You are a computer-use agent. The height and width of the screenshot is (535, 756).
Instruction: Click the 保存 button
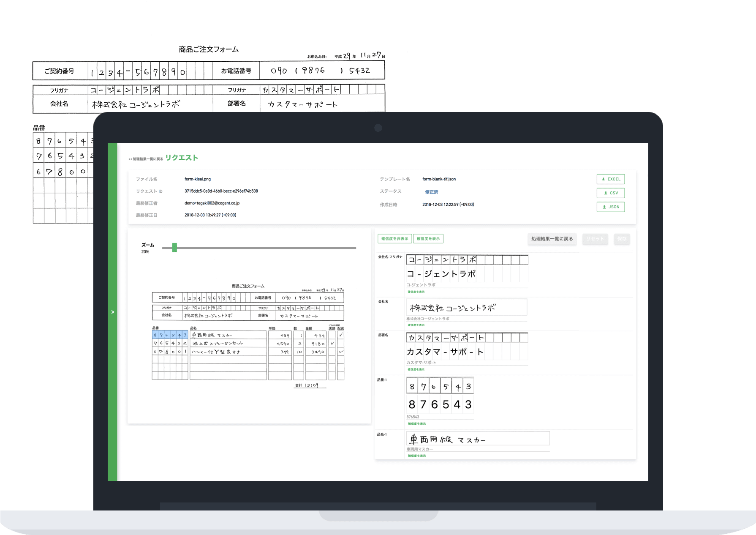[x=622, y=239]
